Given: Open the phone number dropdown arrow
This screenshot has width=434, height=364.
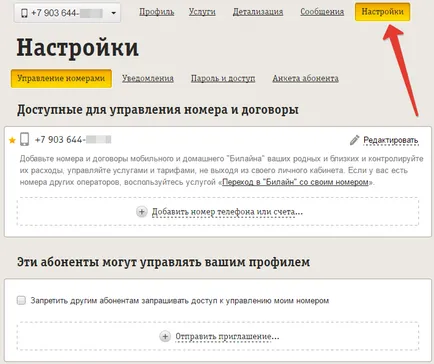Looking at the screenshot, I should pos(113,13).
